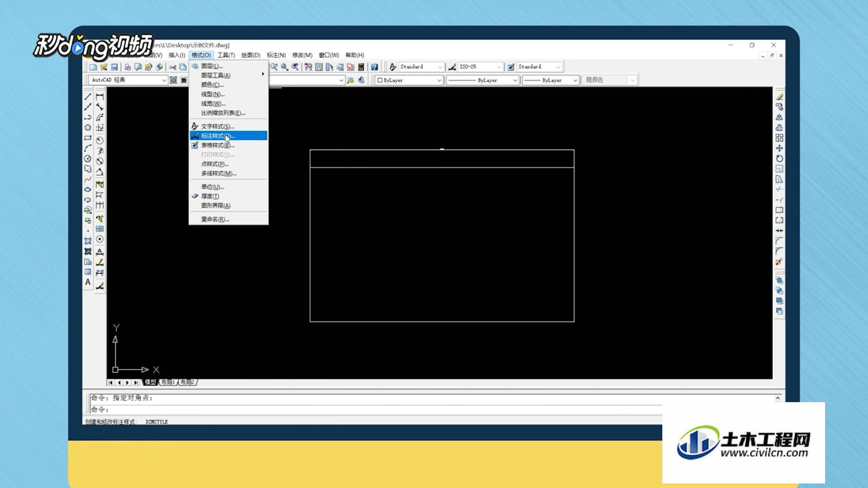Image resolution: width=868 pixels, height=488 pixels.
Task: Open the 帮助(H) menu
Action: click(355, 55)
